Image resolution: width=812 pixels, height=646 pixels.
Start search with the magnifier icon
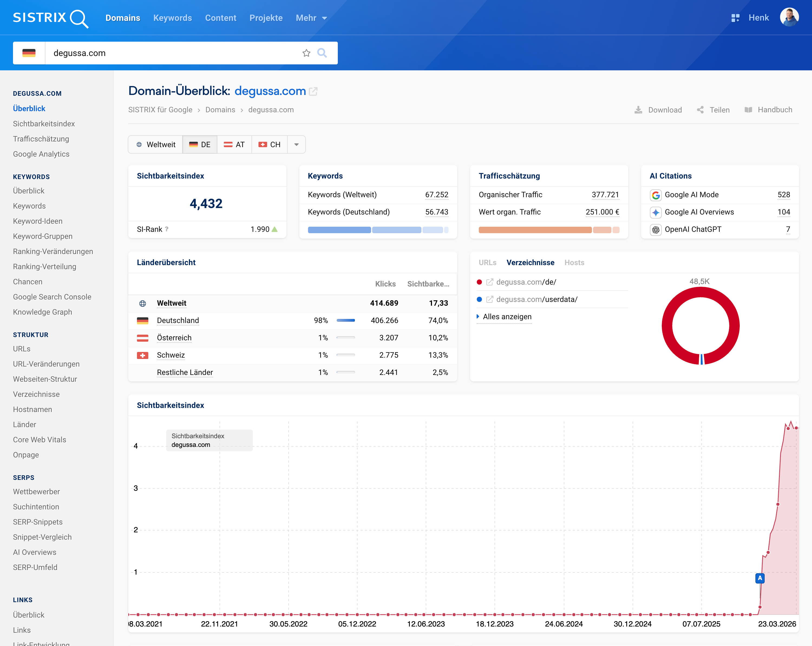(322, 53)
